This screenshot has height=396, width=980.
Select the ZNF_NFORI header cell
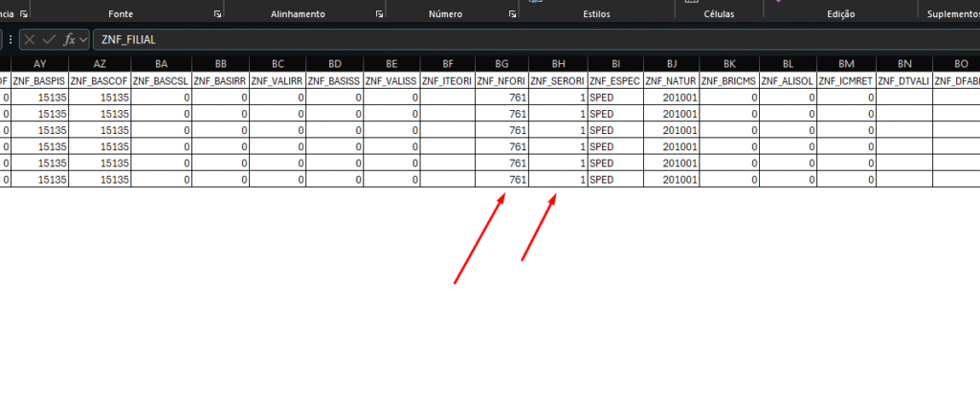(x=501, y=80)
